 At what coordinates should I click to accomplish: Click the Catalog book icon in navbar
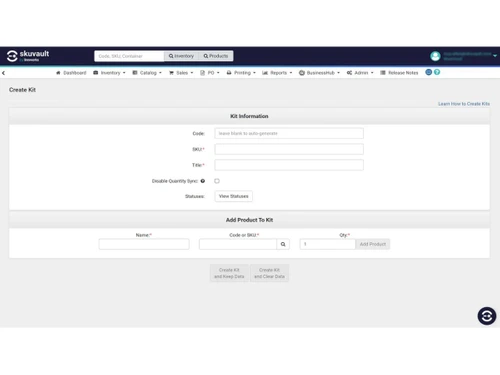pyautogui.click(x=135, y=73)
